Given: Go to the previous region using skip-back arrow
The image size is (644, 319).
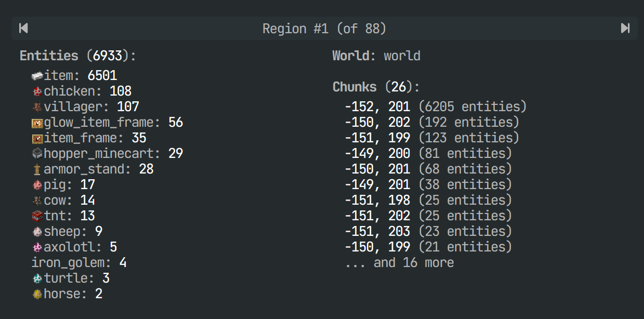Looking at the screenshot, I should point(23,28).
